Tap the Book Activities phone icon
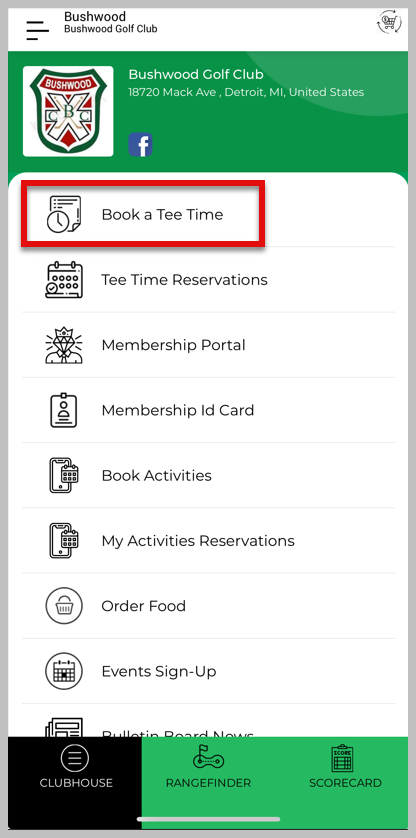The image size is (416, 838). pyautogui.click(x=64, y=475)
